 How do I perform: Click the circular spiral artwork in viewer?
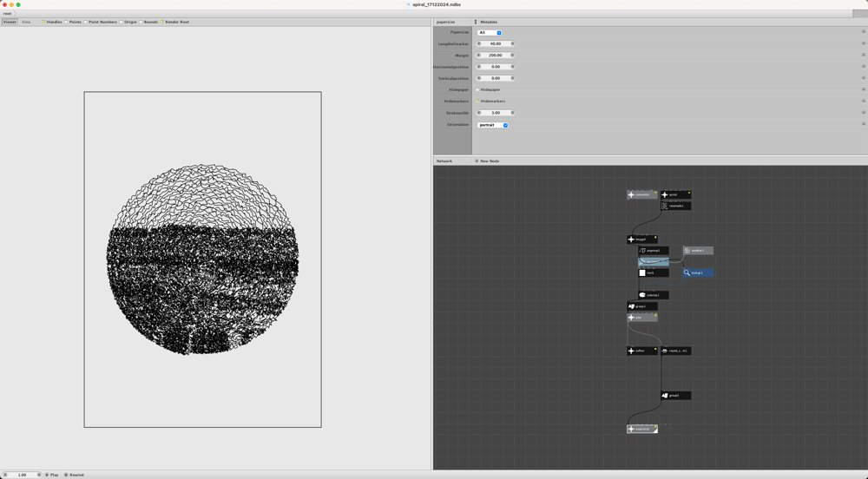[202, 259]
